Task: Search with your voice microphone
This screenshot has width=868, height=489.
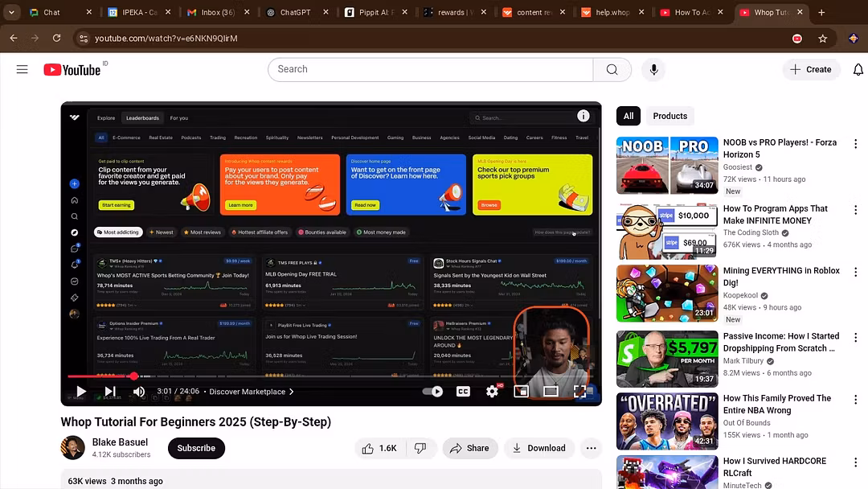Action: coord(653,69)
